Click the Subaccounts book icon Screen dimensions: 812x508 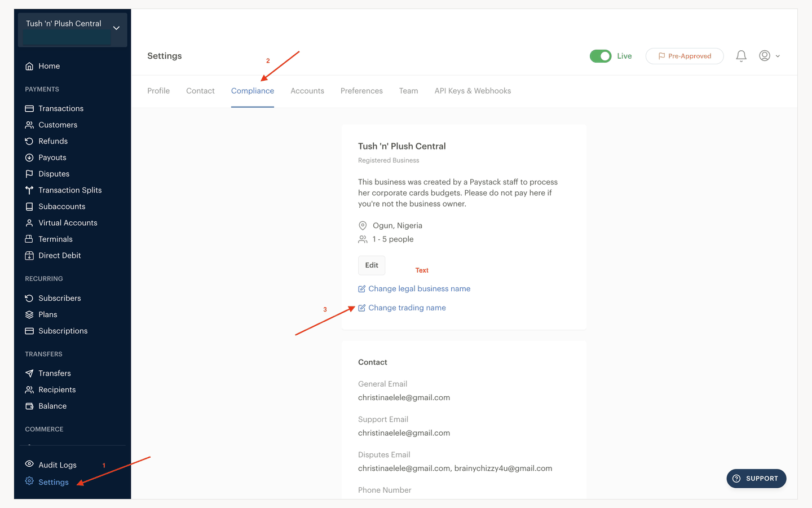tap(29, 207)
